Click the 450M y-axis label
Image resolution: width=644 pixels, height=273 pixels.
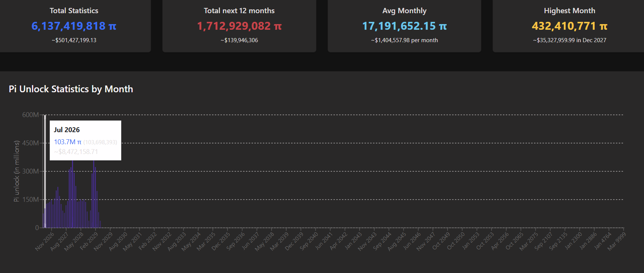[x=31, y=143]
